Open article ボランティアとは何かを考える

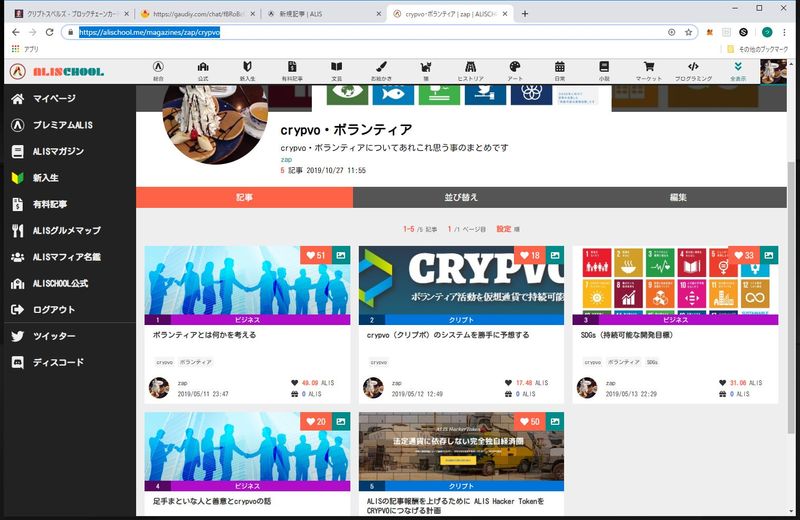[x=205, y=335]
